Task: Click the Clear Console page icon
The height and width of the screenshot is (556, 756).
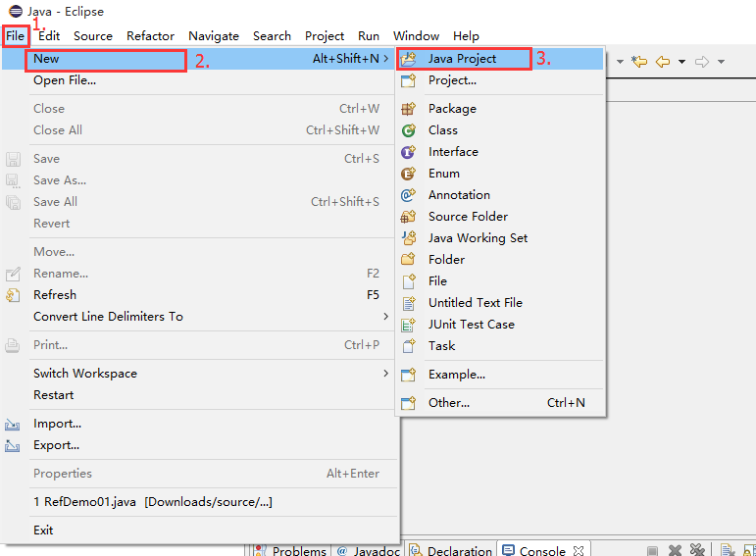Action: click(x=727, y=550)
